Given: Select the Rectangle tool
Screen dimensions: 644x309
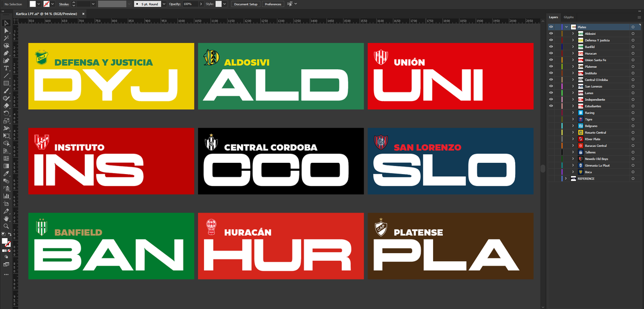Looking at the screenshot, I should pyautogui.click(x=6, y=83).
